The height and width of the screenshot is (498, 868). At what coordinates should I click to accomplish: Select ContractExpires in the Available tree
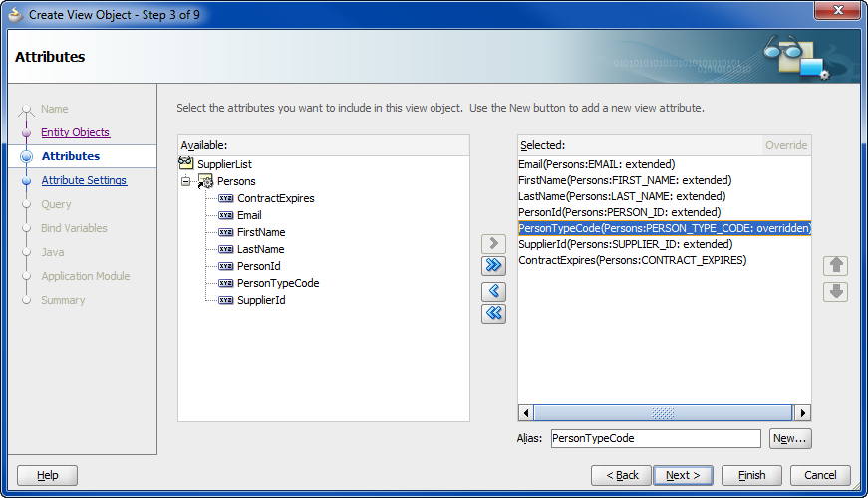pos(276,198)
